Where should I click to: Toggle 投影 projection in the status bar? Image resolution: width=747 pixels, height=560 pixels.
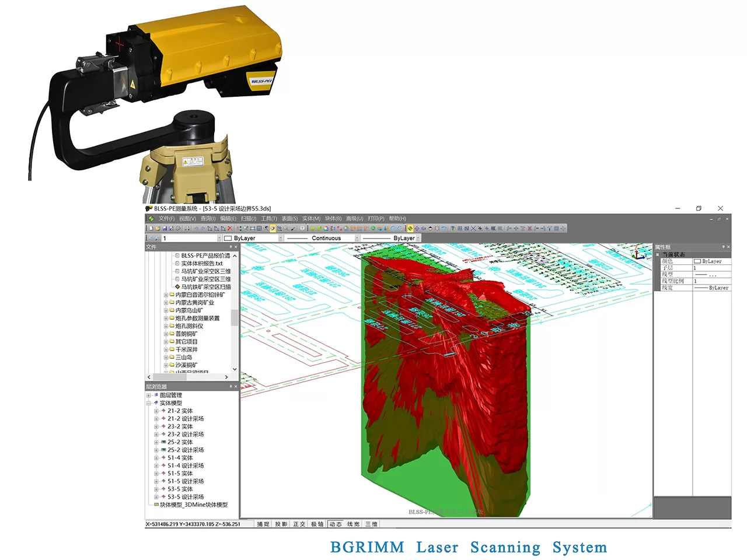[281, 524]
